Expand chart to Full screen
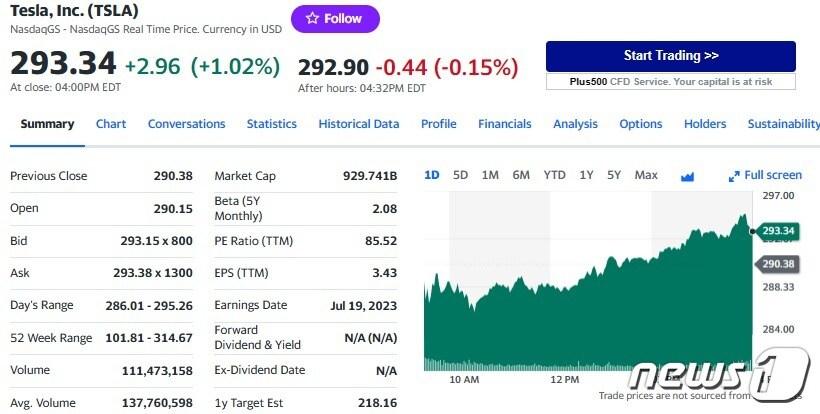This screenshot has width=820, height=414. [766, 175]
